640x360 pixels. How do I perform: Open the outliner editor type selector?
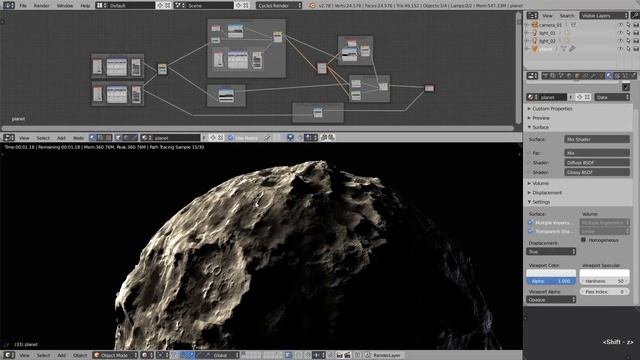coord(532,16)
